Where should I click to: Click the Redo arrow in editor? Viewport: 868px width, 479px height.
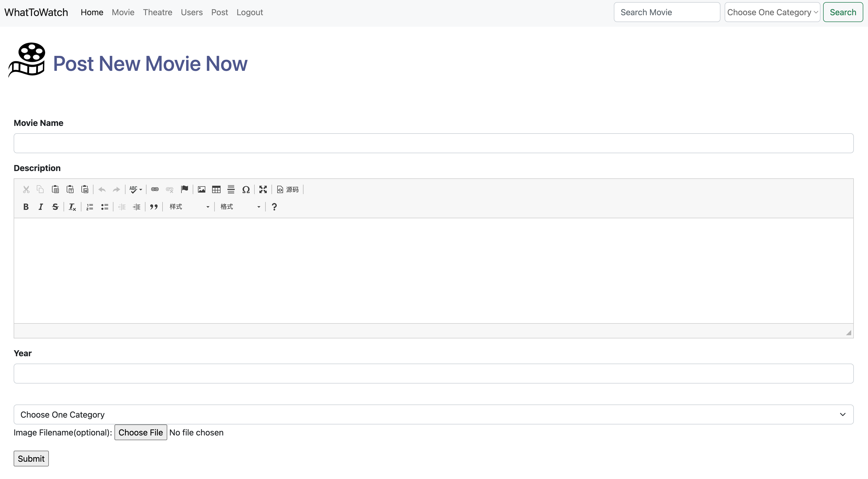[x=116, y=189]
